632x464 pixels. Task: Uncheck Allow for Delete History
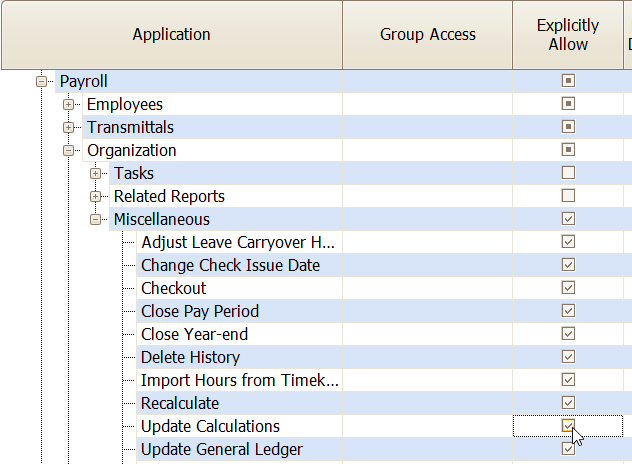(x=568, y=356)
